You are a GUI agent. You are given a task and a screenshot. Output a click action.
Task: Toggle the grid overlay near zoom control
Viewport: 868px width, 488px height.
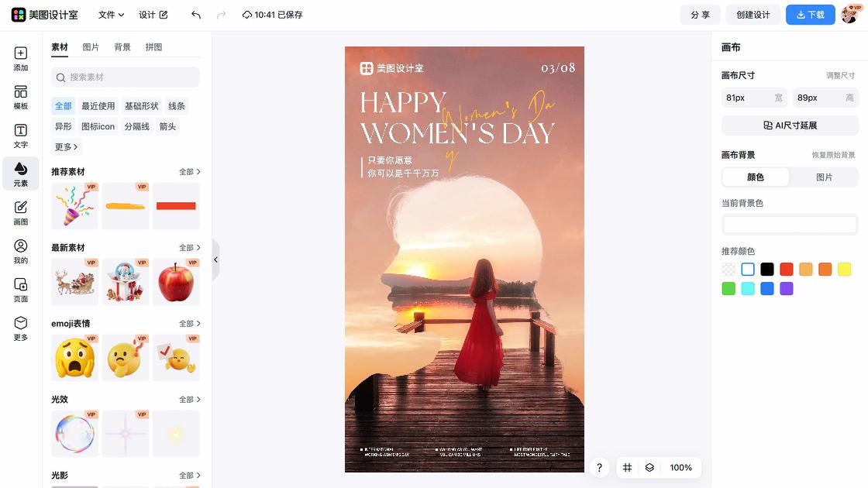click(x=628, y=468)
